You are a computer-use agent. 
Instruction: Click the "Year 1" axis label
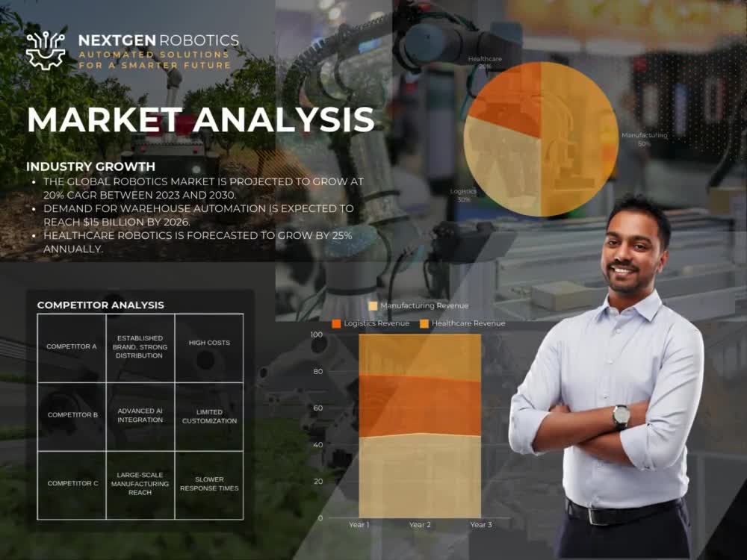(x=359, y=525)
